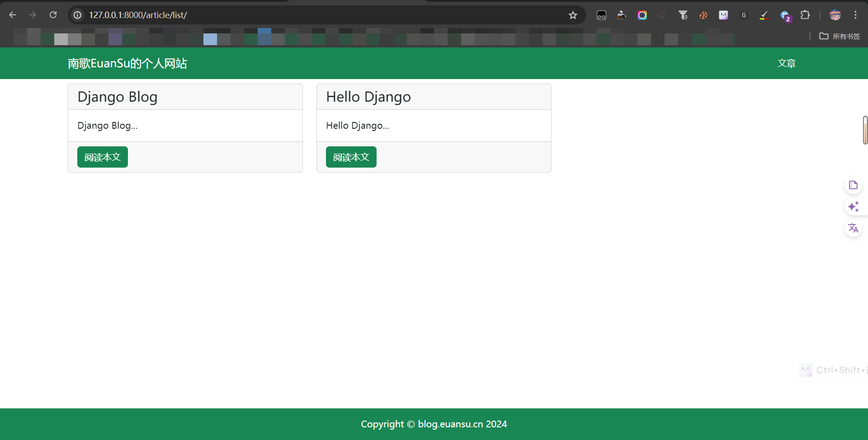
Task: Click the cookie editor extension icon
Action: point(703,15)
